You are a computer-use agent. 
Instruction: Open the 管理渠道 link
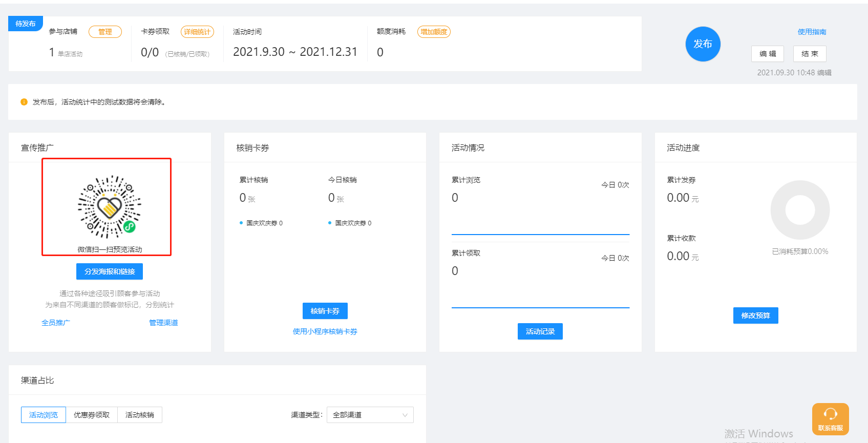163,323
